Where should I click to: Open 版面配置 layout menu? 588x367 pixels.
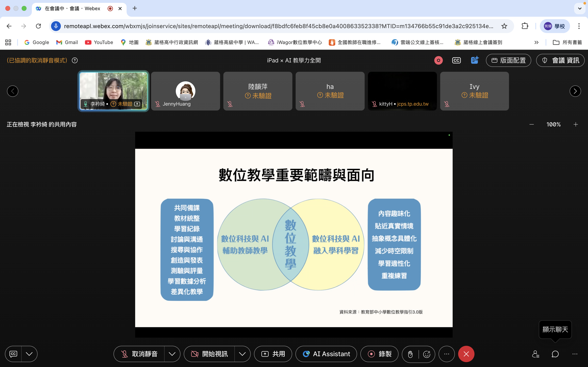(508, 60)
